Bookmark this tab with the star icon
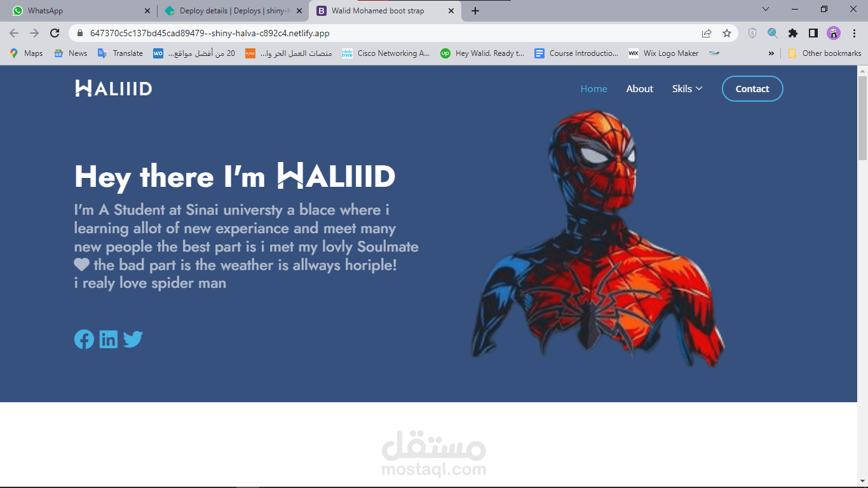868x488 pixels. pos(727,33)
